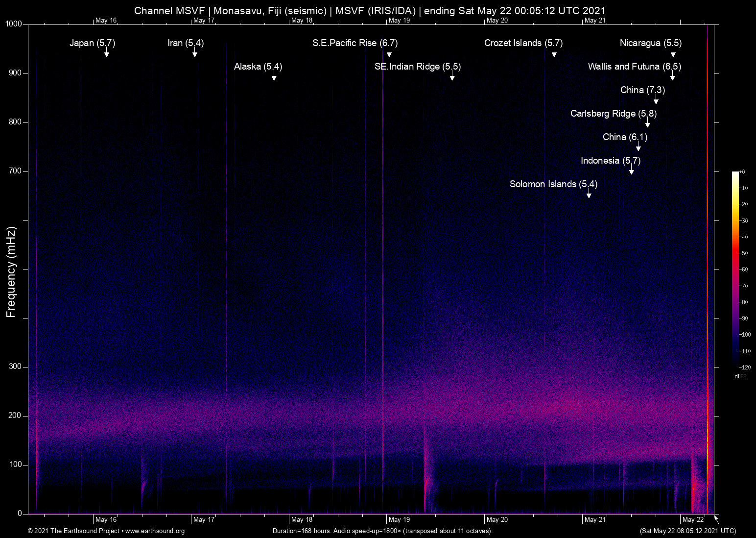756x538 pixels.
Task: Click the May 21 label on the top axis
Action: (x=595, y=20)
